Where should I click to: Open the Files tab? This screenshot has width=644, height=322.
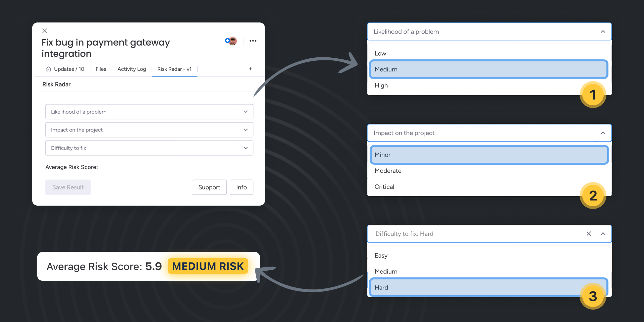pyautogui.click(x=101, y=69)
